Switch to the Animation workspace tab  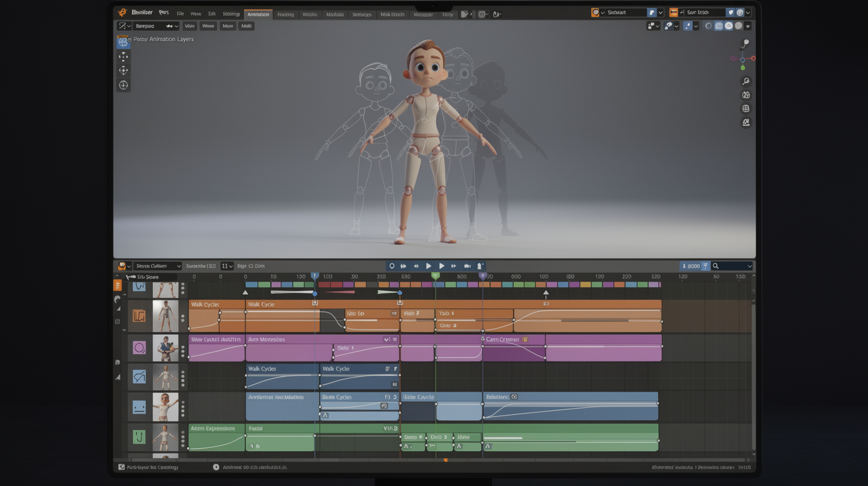258,14
